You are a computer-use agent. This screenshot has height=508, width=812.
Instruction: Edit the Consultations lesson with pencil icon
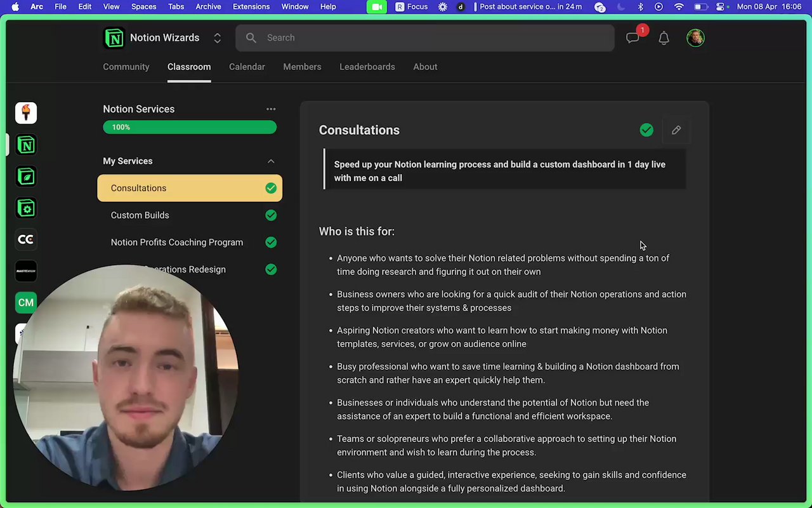(676, 130)
